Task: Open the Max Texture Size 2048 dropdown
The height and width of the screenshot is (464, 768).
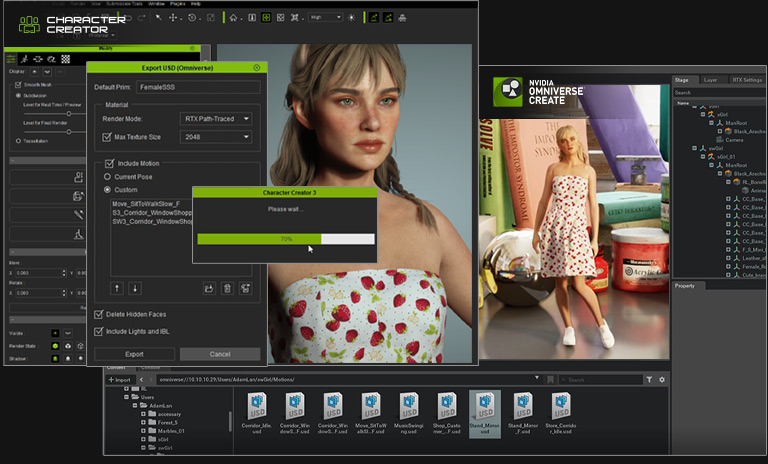Action: click(x=216, y=136)
